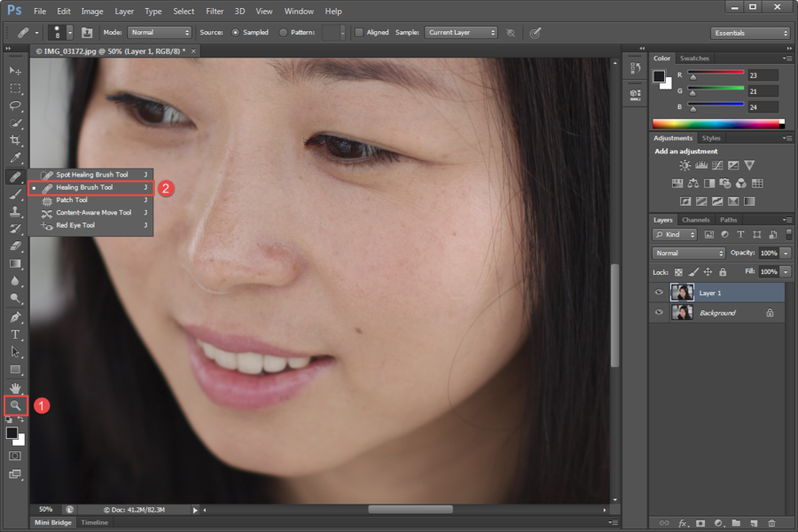
Task: Select the Quick Selection tool
Action: pyautogui.click(x=15, y=123)
